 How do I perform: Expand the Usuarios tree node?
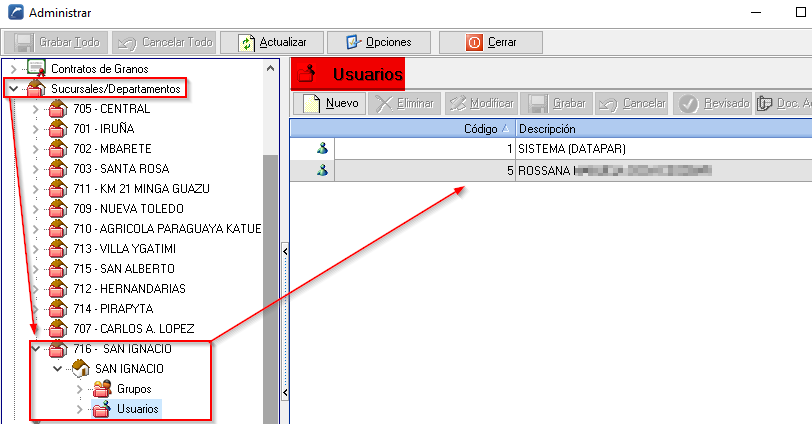[x=79, y=409]
